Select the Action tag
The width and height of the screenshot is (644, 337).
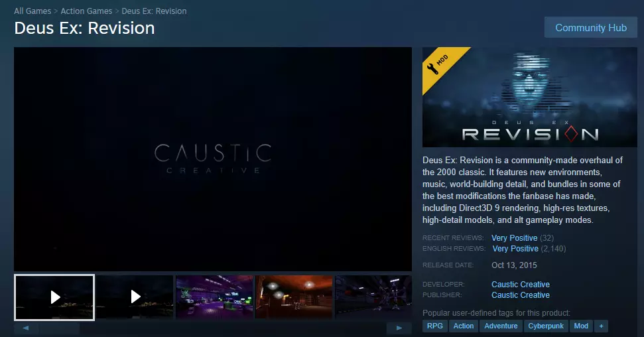tap(464, 326)
